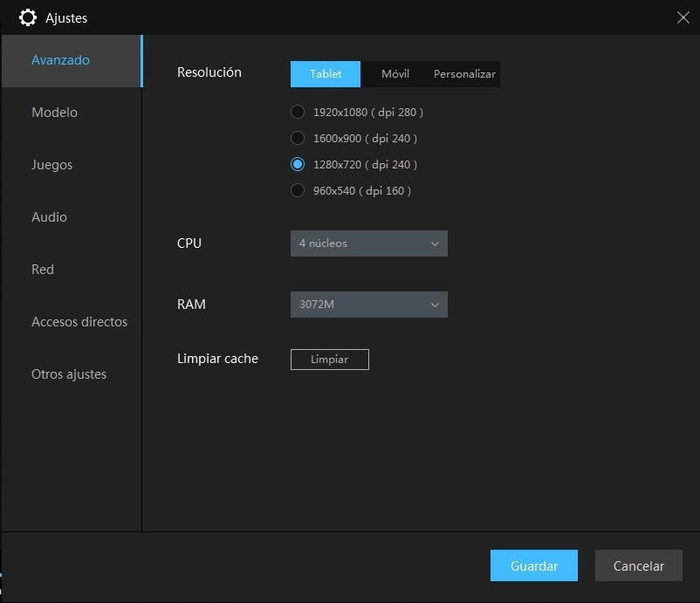The image size is (700, 603).
Task: Open the RAM 3072M dropdown
Action: [368, 305]
